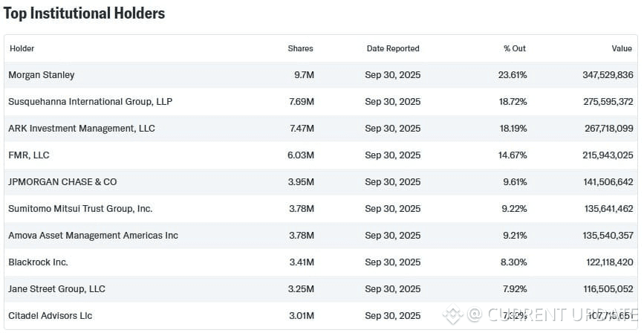The height and width of the screenshot is (333, 644).
Task: Select Sumitomo Mitsui Trust Group, Inc.
Action: (x=80, y=209)
